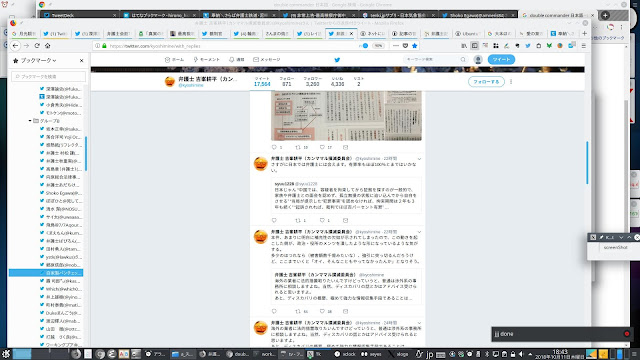Click the blue Tweet (ツイート) button
The width and height of the screenshot is (640, 360).
[x=501, y=60]
